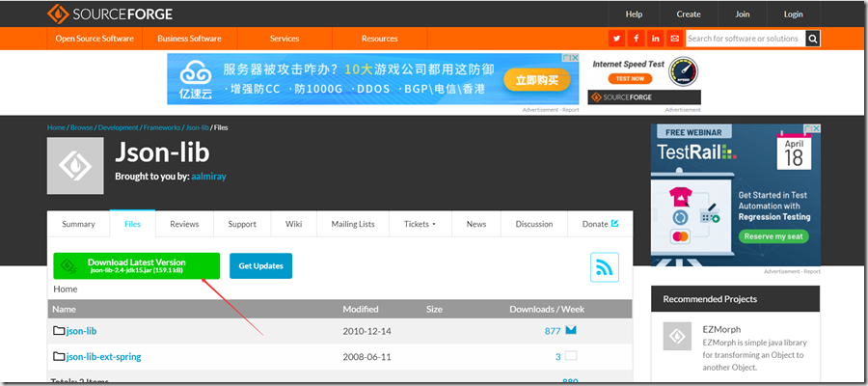
Task: Open the Services menu
Action: pyautogui.click(x=285, y=39)
